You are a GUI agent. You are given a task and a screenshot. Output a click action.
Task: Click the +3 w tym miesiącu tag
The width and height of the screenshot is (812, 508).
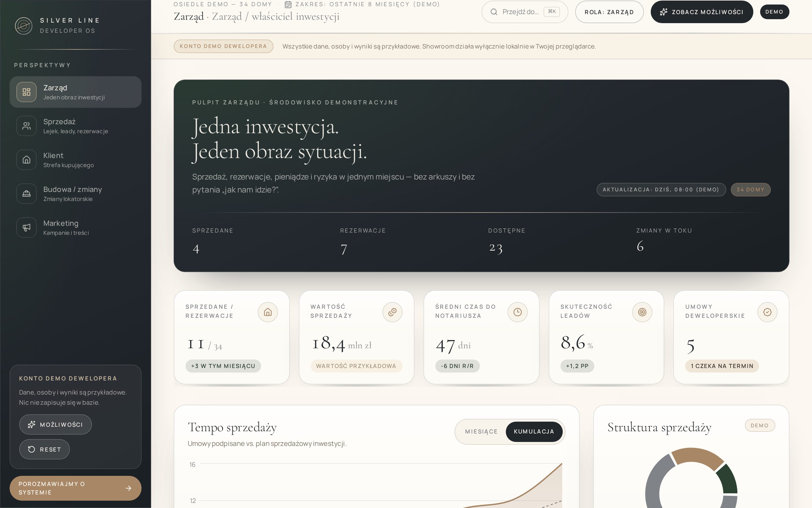tap(223, 366)
